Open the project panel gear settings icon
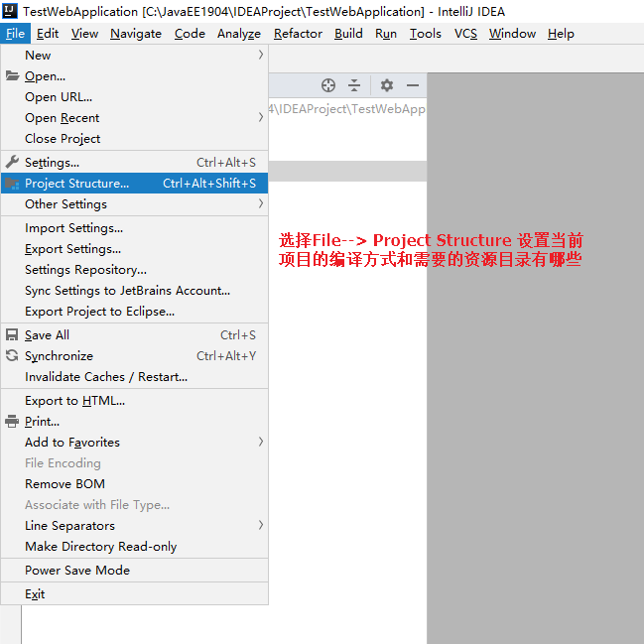 [x=386, y=85]
